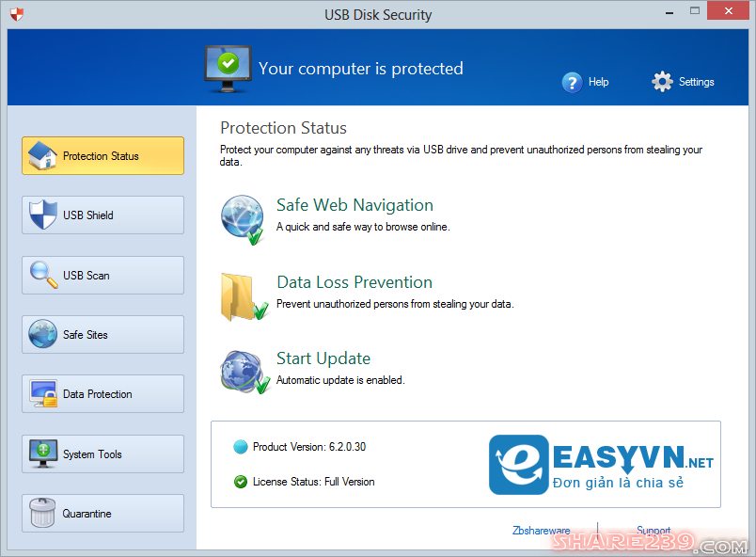This screenshot has width=756, height=557.
Task: Click the blue question mark Help icon
Action: (x=572, y=83)
